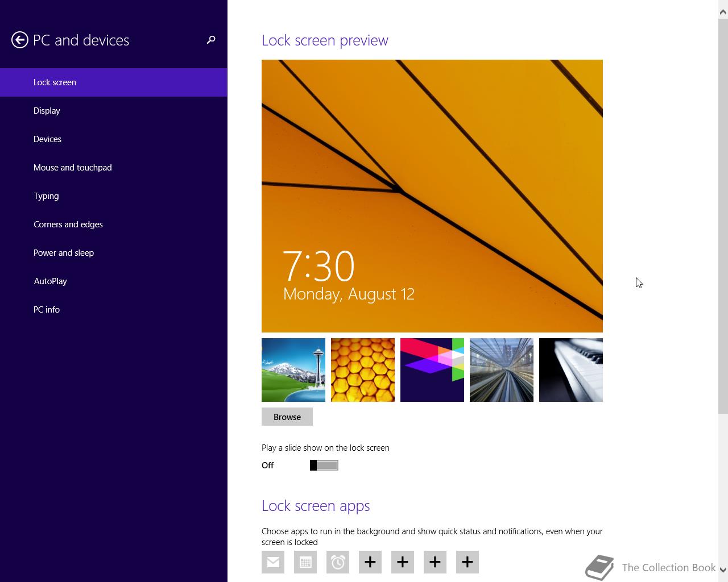The height and width of the screenshot is (582, 728).
Task: Click the 'PC and devices' title text
Action: [81, 40]
